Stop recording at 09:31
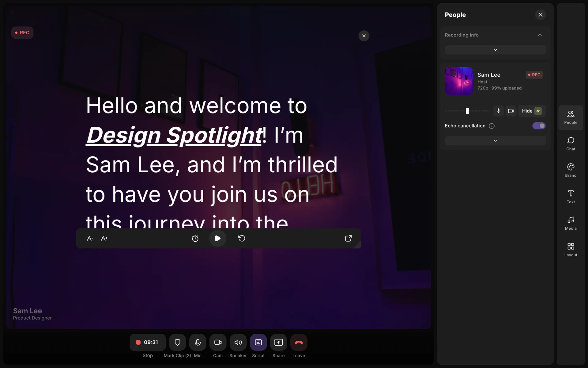The height and width of the screenshot is (368, 588). (148, 342)
